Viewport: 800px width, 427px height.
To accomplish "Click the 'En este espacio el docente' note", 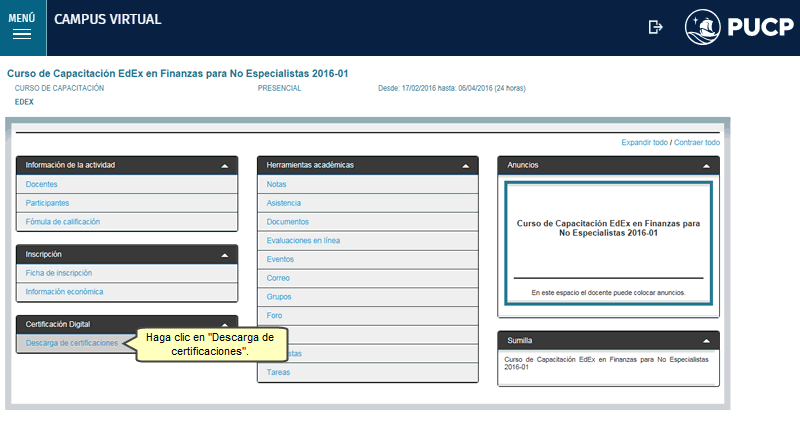I will tap(608, 293).
